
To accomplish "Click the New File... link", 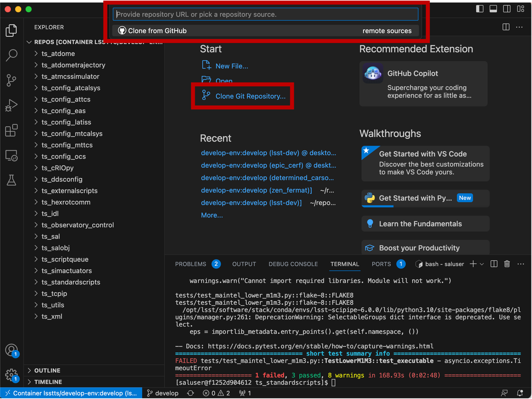I will click(x=232, y=66).
